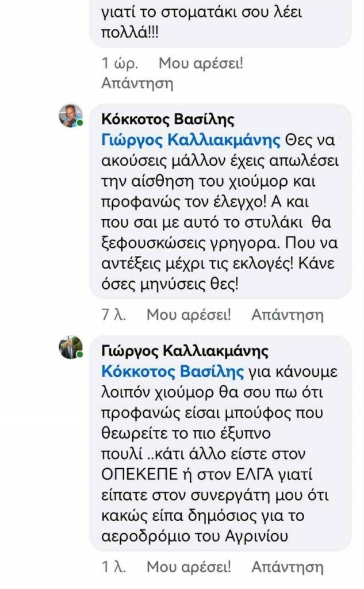Screen dimensions: 364x589
Task: Reply to the comment posted 1 ώρ. ago
Action: [x=137, y=83]
